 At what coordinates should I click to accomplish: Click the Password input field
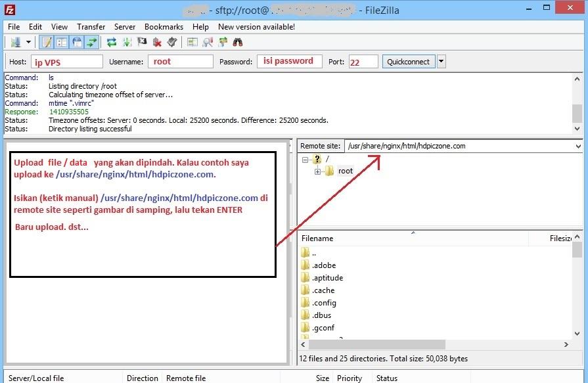pos(290,62)
